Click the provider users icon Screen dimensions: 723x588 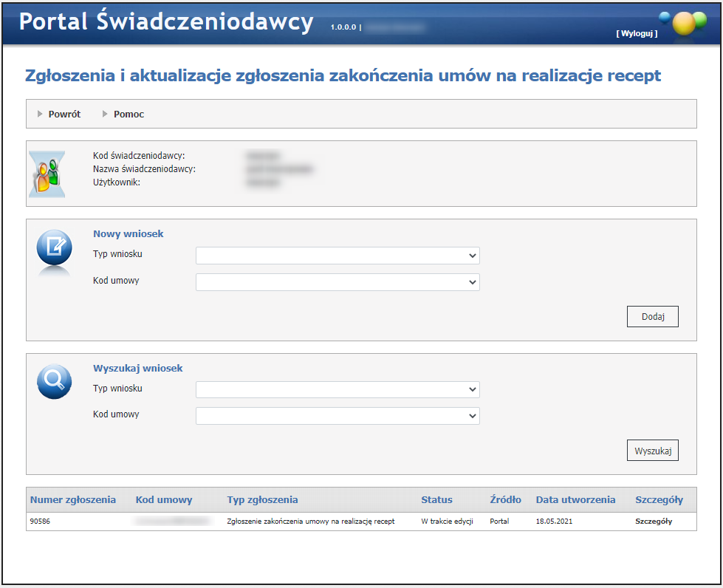tap(47, 174)
